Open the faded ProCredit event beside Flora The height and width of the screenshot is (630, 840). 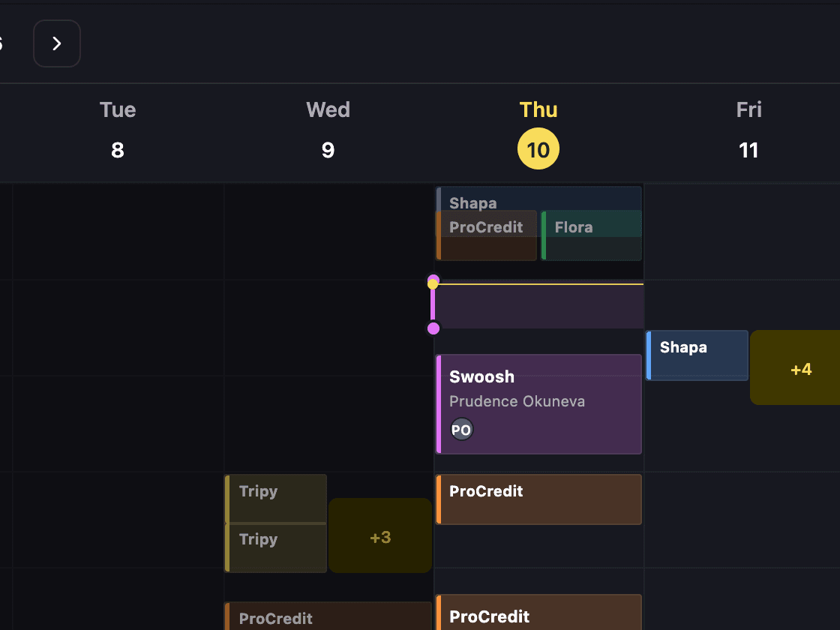[x=487, y=235]
